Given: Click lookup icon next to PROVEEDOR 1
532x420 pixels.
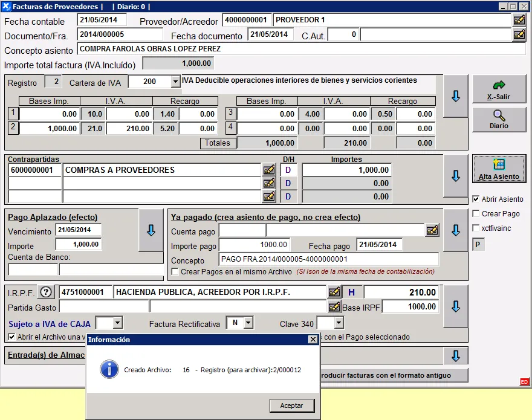Looking at the screenshot, I should (x=519, y=20).
